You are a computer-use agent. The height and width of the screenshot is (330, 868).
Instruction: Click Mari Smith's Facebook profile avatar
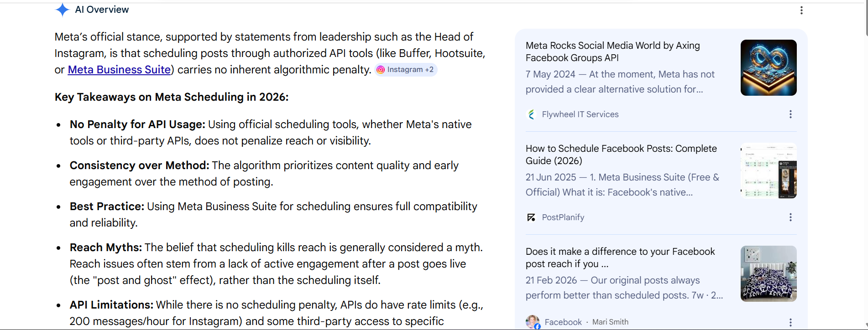(x=532, y=322)
